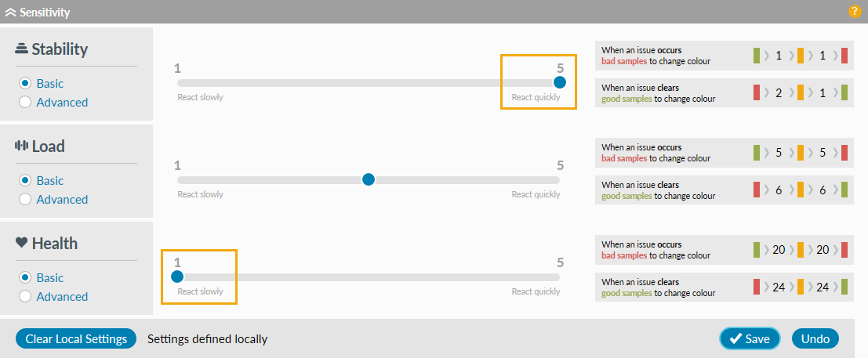This screenshot has height=358, width=868.
Task: Save the sensitivity settings
Action: coord(750,338)
